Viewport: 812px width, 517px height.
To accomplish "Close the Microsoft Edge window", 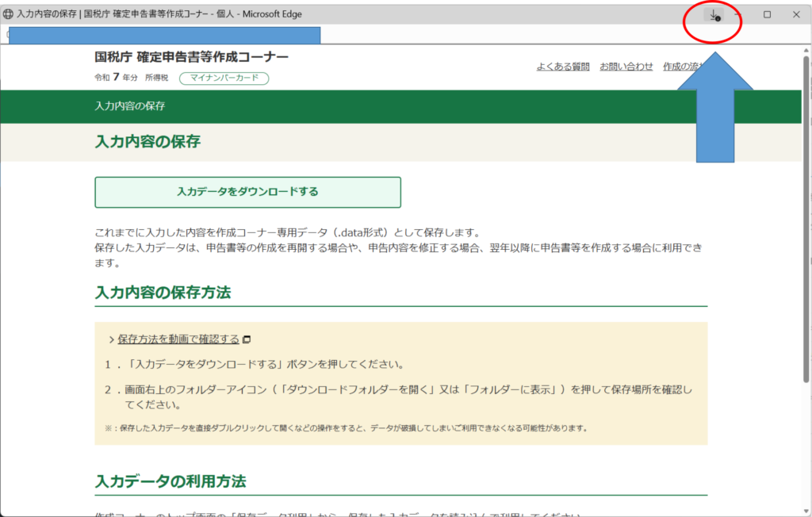I will 796,14.
